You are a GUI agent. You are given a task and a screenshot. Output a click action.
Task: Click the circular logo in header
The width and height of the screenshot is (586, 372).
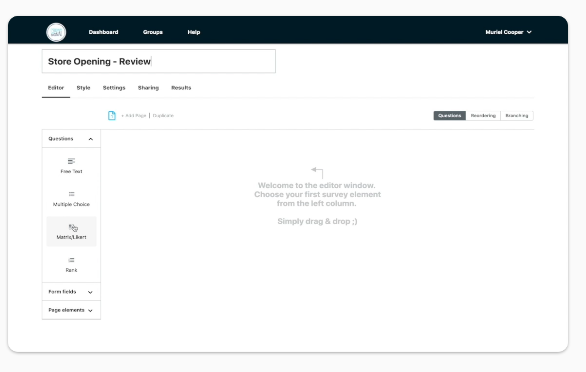(56, 32)
